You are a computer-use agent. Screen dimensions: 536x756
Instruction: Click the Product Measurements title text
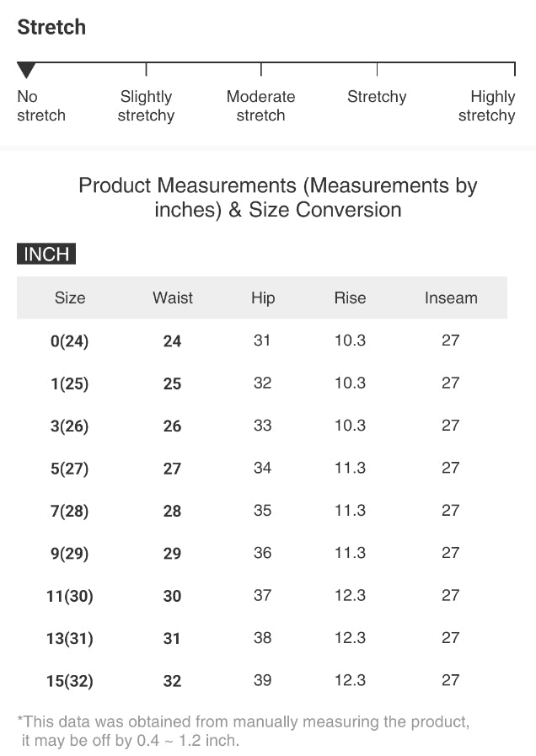[x=277, y=197]
